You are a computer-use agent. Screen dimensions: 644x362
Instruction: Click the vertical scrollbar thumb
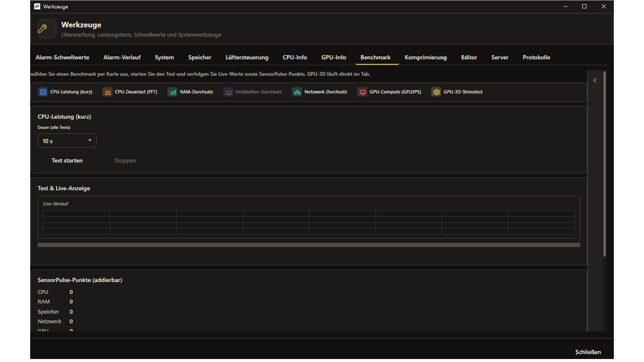tap(604, 164)
